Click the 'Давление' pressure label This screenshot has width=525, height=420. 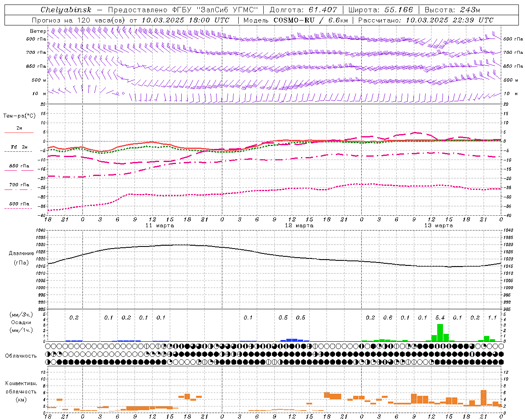tap(21, 253)
